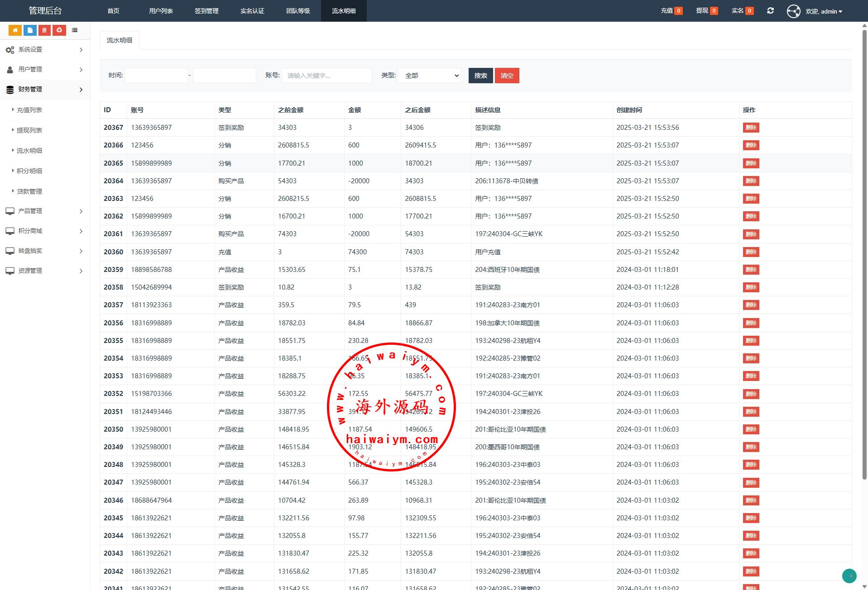This screenshot has height=590, width=868.
Task: Click the admin avatar icon
Action: pos(793,11)
